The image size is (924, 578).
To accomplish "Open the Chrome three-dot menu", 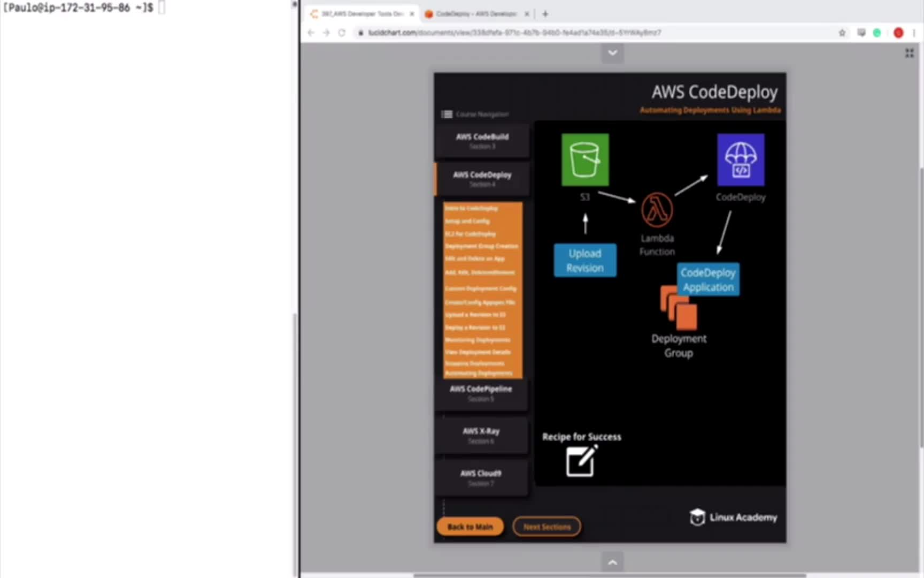I will 915,33.
